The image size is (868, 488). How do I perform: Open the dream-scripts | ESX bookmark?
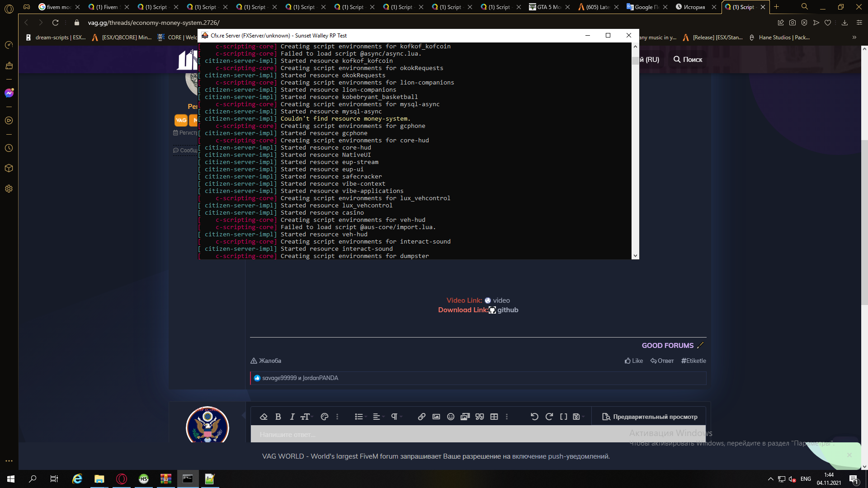pos(56,38)
